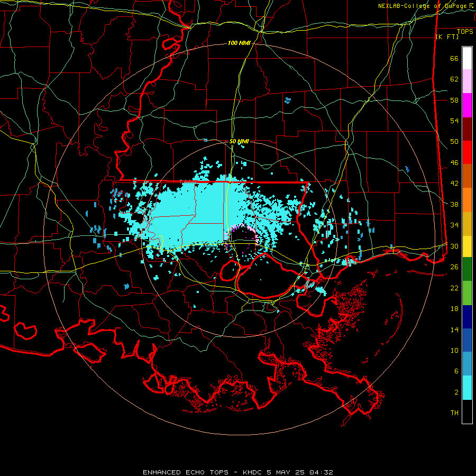Click the '66' legend value label
476x476 pixels.
454,58
